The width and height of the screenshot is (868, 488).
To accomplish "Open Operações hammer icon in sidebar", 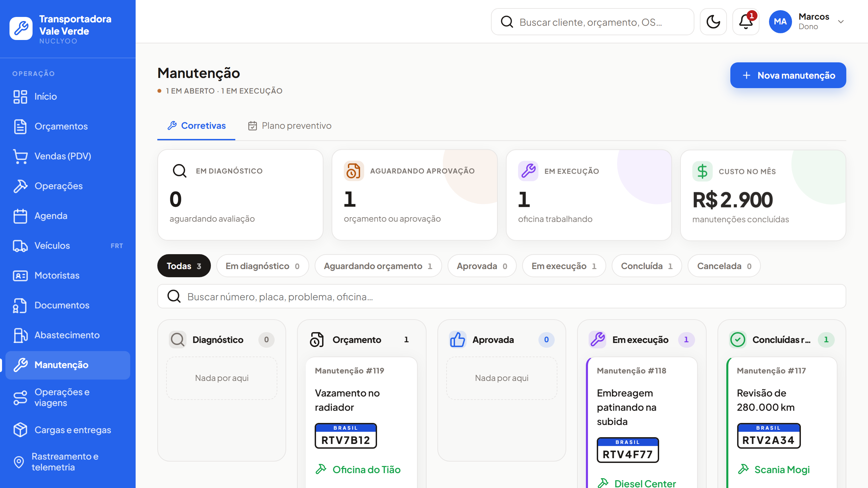I will pyautogui.click(x=20, y=186).
